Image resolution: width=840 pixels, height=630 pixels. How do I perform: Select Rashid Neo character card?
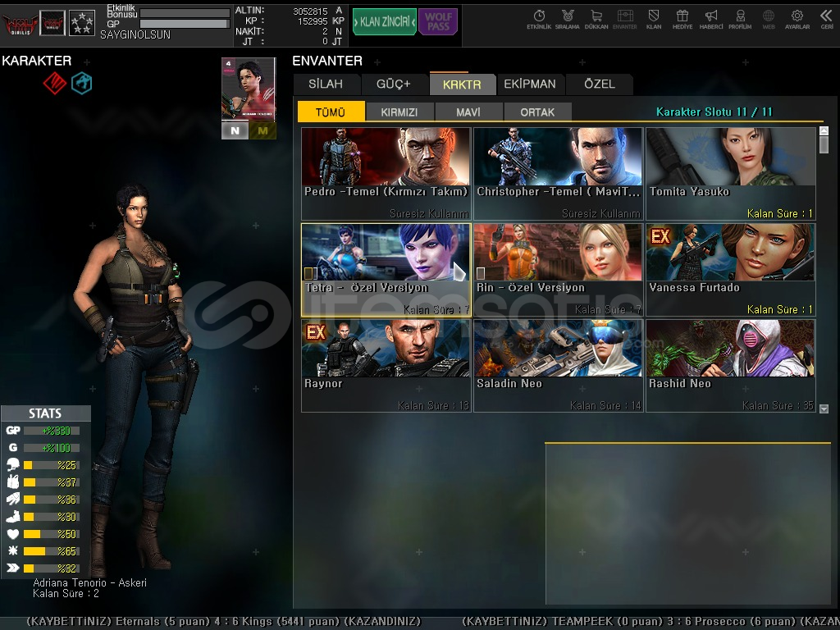[731, 365]
